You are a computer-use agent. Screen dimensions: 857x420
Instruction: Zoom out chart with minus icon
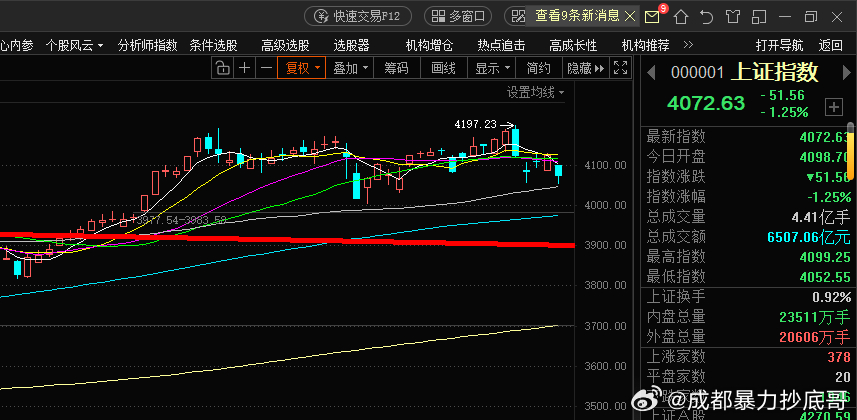266,68
